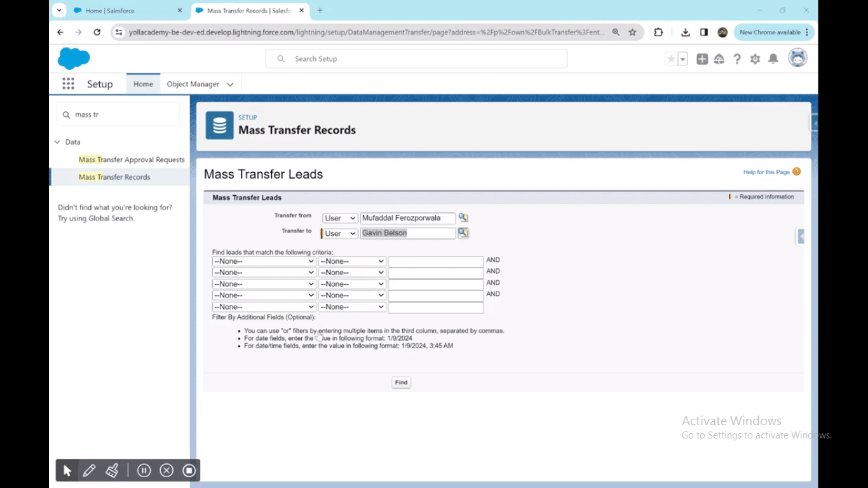Open Help for this Page link
The height and width of the screenshot is (488, 868).
point(766,172)
